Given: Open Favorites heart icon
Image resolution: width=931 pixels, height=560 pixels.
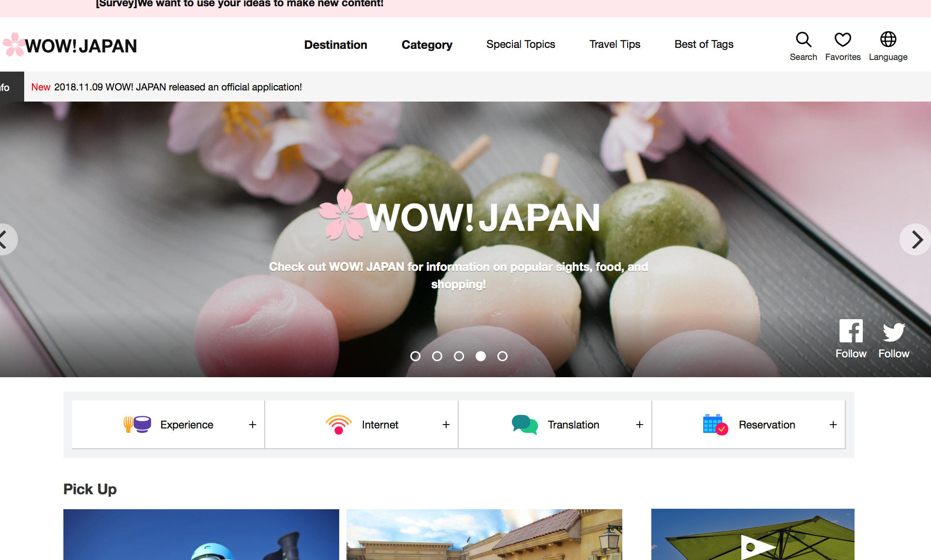Looking at the screenshot, I should pos(842,40).
